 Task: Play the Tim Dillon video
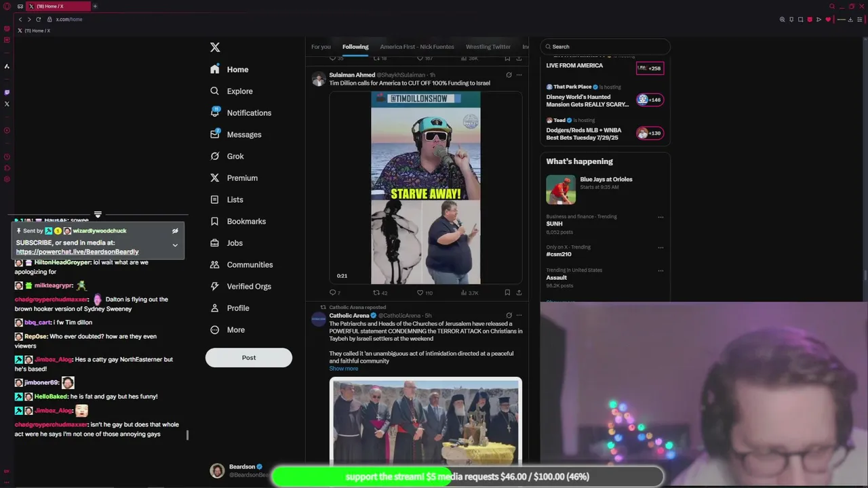click(426, 188)
